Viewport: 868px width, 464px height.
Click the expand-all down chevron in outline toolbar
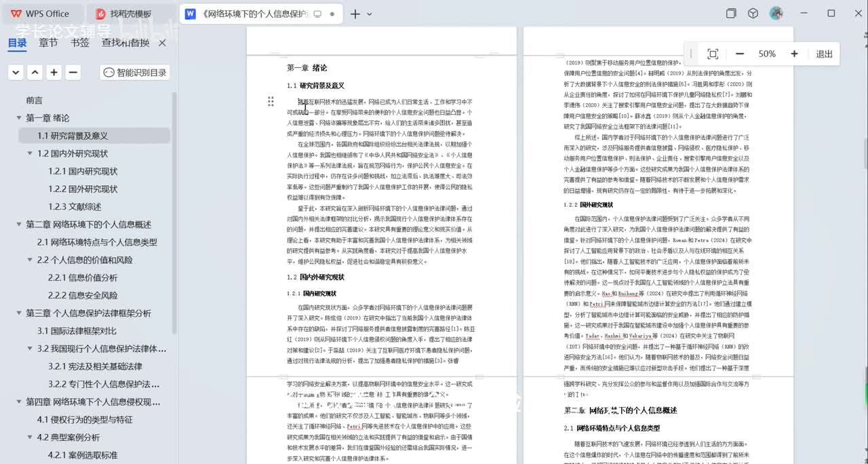coord(16,73)
